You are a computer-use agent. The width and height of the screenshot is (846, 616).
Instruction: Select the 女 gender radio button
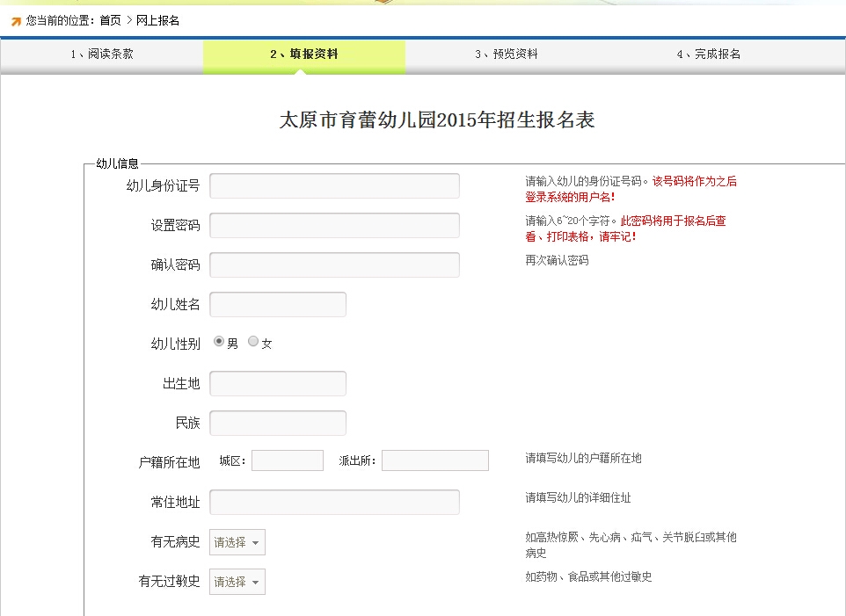(x=253, y=343)
